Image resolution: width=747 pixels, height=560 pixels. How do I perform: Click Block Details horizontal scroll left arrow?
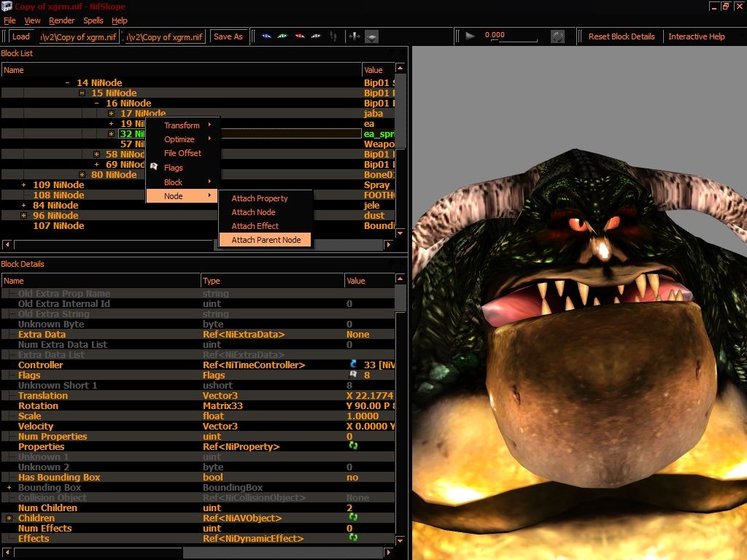point(7,553)
